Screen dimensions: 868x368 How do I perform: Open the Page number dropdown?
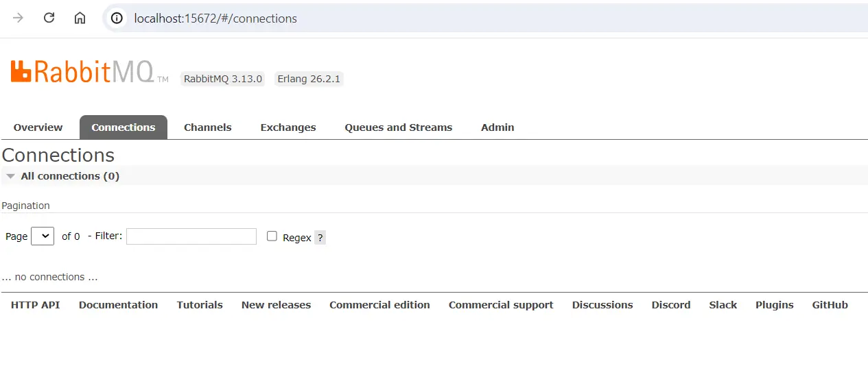pos(43,236)
